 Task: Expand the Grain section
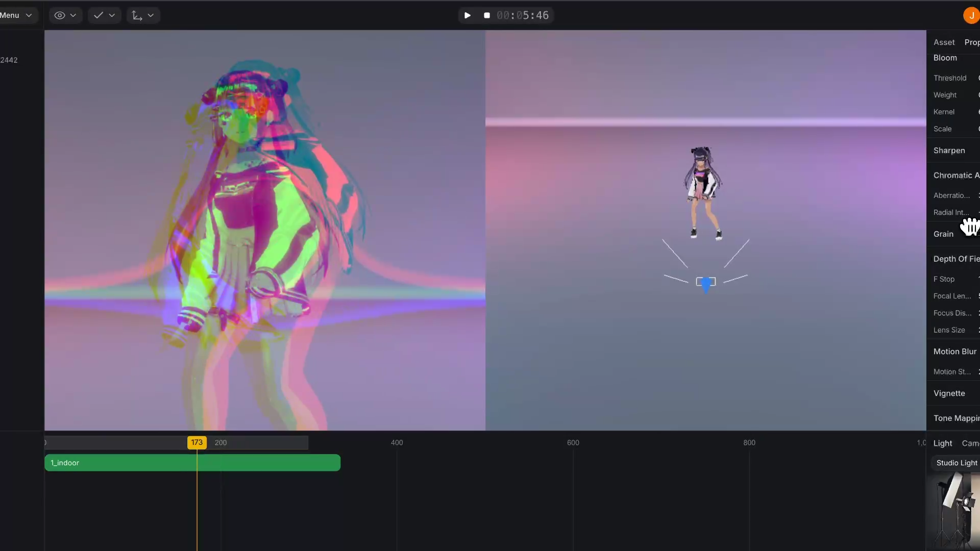(x=943, y=234)
